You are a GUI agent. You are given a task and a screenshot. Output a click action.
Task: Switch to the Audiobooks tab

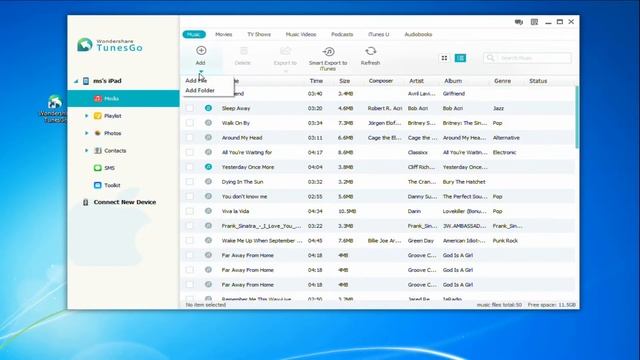pyautogui.click(x=418, y=34)
